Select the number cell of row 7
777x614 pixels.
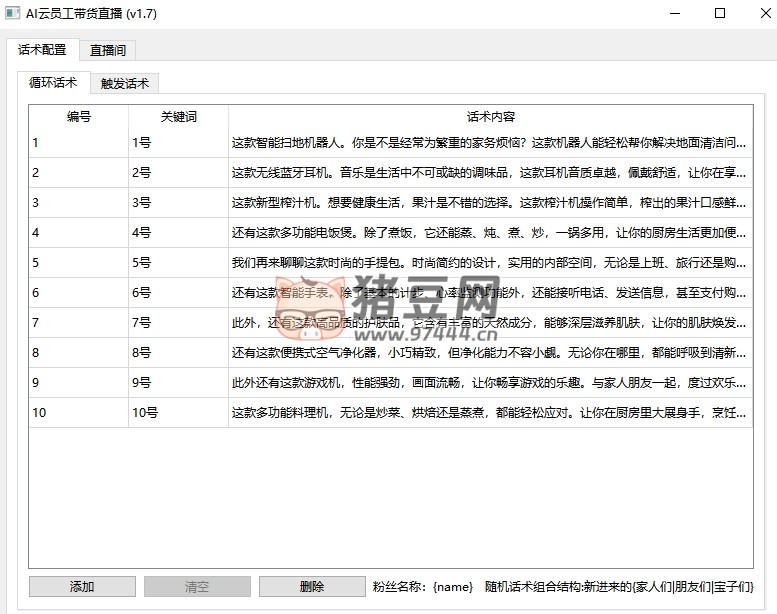point(79,323)
